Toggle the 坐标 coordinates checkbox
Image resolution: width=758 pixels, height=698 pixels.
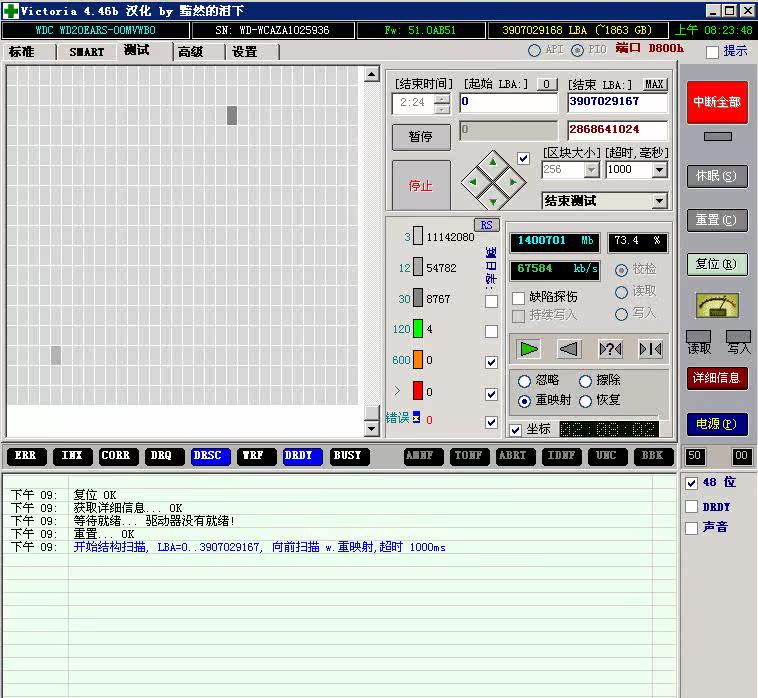coord(516,430)
